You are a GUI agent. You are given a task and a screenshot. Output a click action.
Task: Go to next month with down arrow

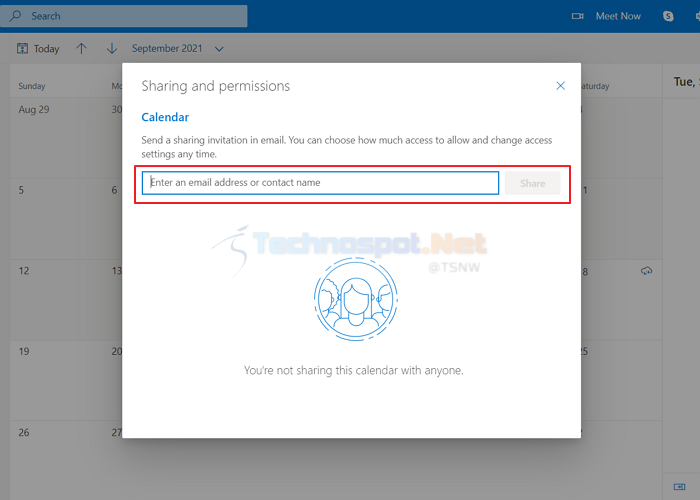(112, 48)
